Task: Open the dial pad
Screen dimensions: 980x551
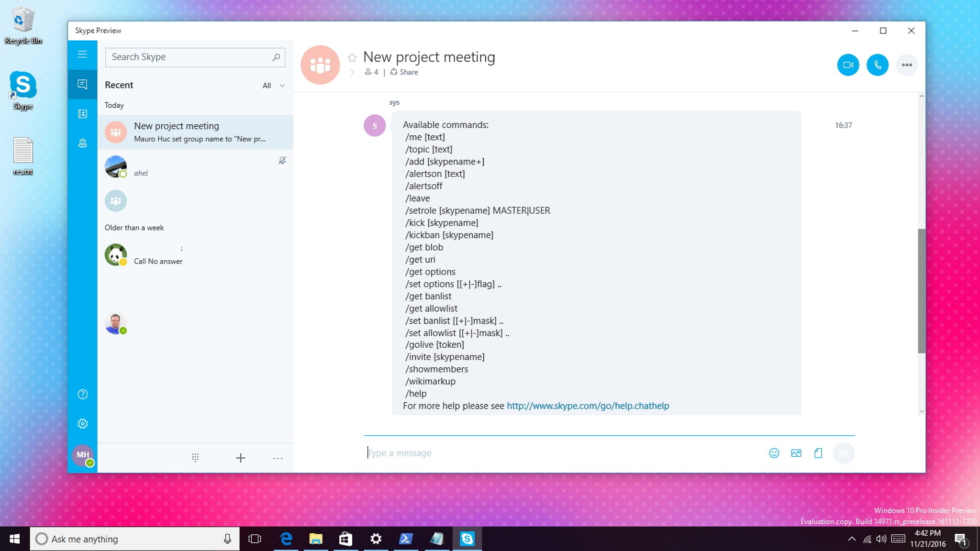Action: 195,458
